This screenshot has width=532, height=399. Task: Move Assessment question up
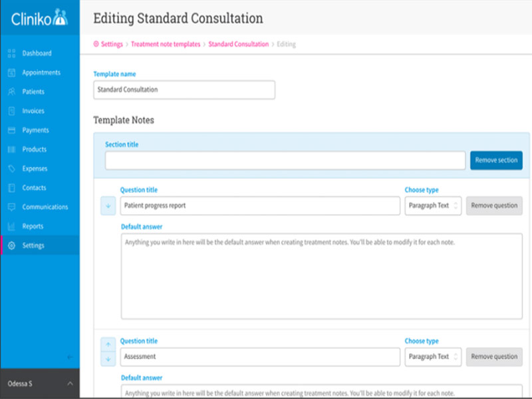[108, 345]
